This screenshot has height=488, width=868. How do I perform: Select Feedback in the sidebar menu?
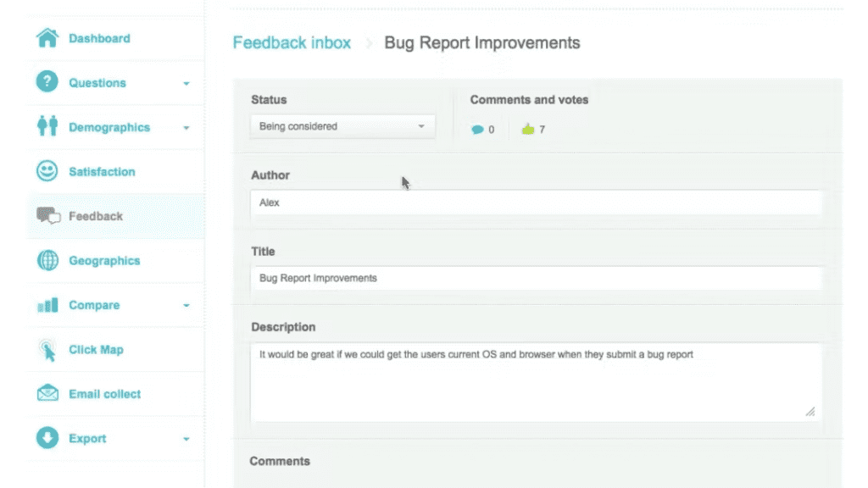point(95,216)
